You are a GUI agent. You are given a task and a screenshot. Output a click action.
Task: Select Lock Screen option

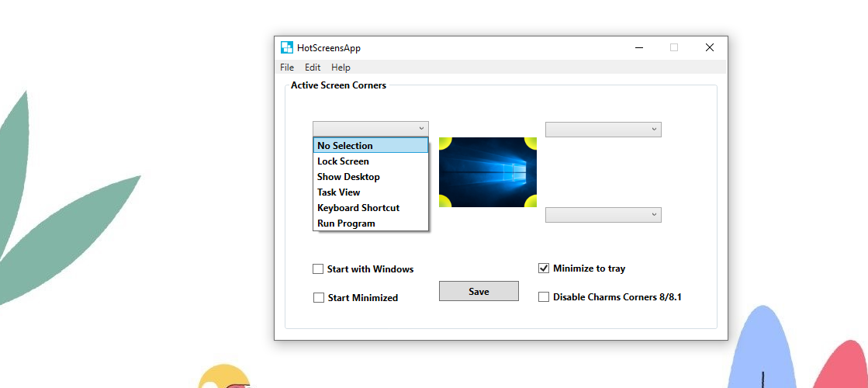point(370,161)
